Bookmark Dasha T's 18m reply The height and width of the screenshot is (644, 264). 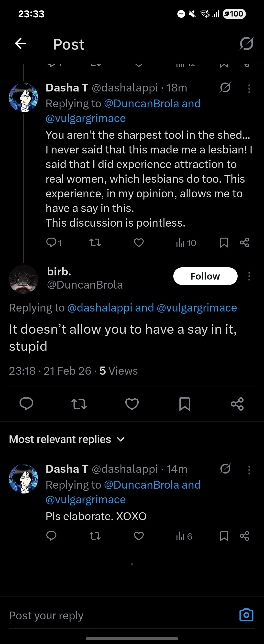click(x=224, y=242)
